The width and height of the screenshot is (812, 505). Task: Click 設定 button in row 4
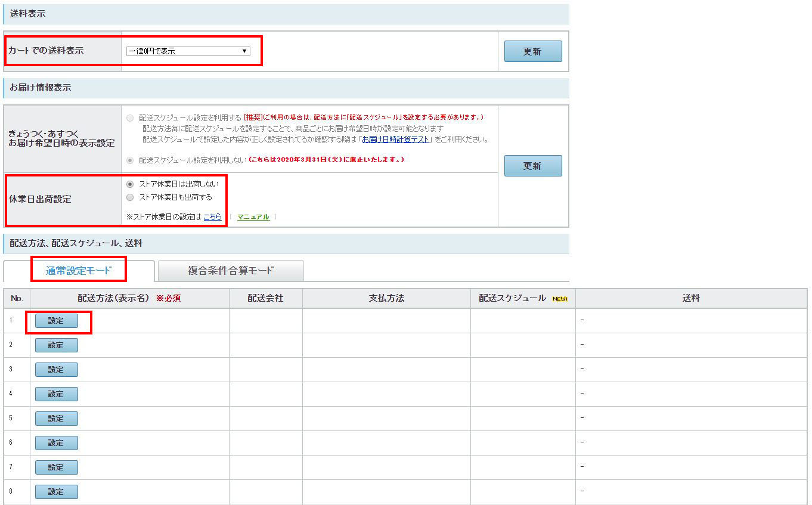(56, 394)
